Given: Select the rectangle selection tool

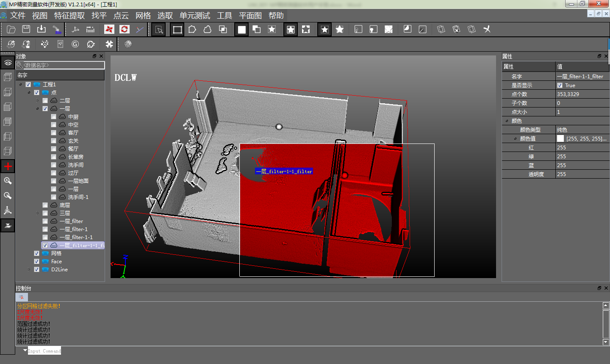Looking at the screenshot, I should point(177,29).
